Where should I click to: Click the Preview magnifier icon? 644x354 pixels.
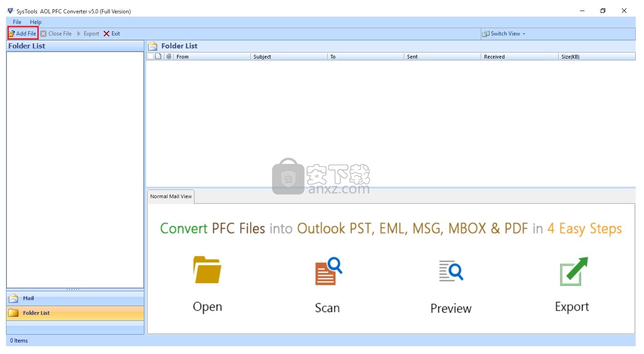pyautogui.click(x=451, y=271)
